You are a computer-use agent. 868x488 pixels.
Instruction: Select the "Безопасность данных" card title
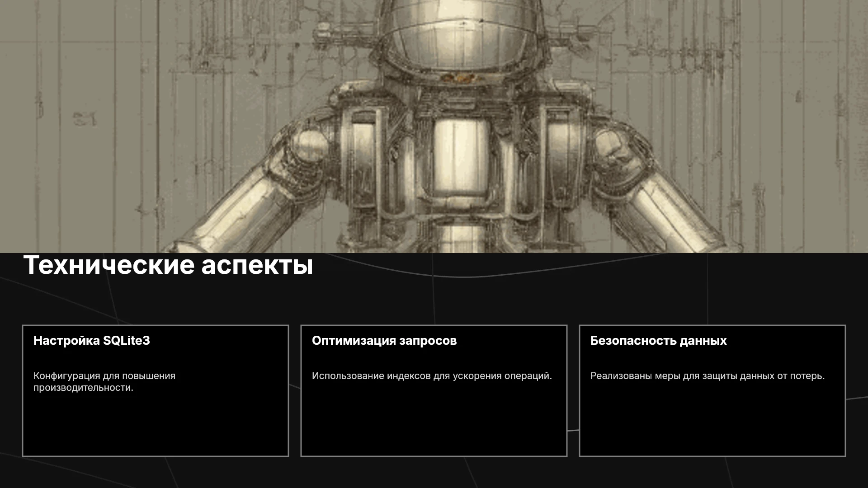pyautogui.click(x=658, y=341)
